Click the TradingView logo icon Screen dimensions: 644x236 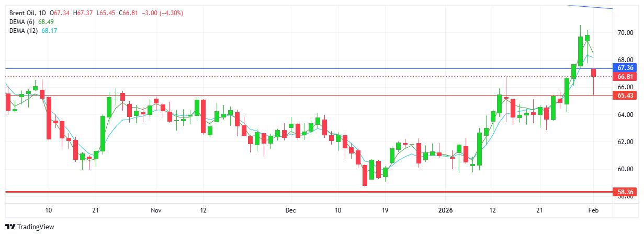[10, 227]
